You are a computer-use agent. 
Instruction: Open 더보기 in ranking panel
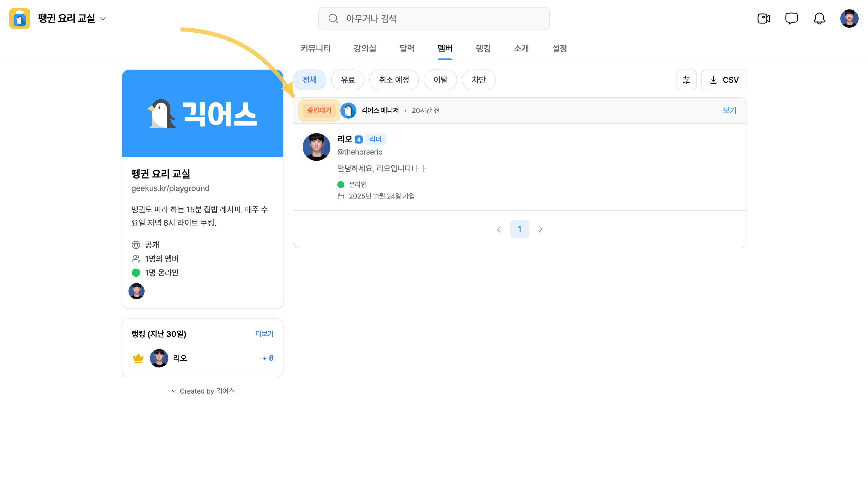click(x=264, y=334)
